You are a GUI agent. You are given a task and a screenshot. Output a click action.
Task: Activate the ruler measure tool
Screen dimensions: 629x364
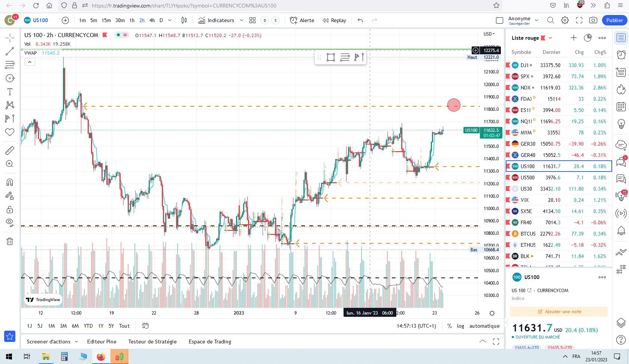(x=10, y=151)
